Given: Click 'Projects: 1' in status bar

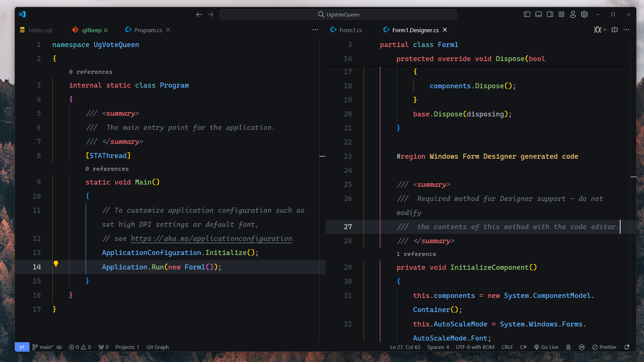Looking at the screenshot, I should tap(127, 347).
